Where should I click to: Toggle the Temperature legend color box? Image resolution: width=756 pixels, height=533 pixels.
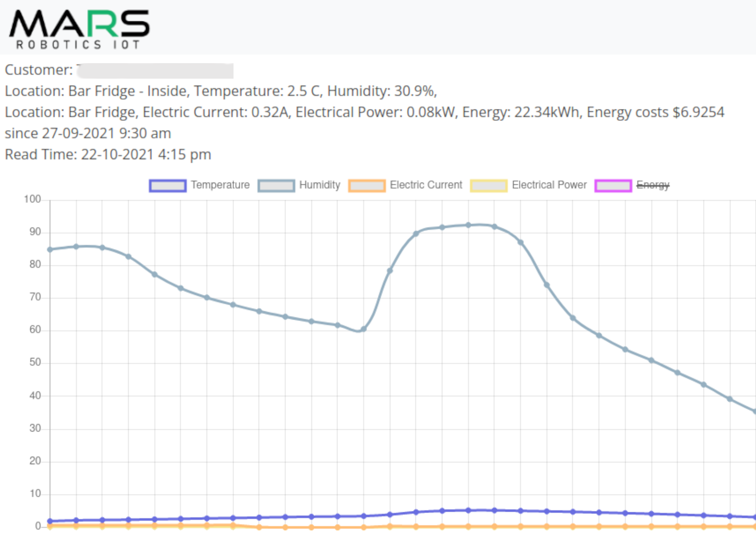168,186
